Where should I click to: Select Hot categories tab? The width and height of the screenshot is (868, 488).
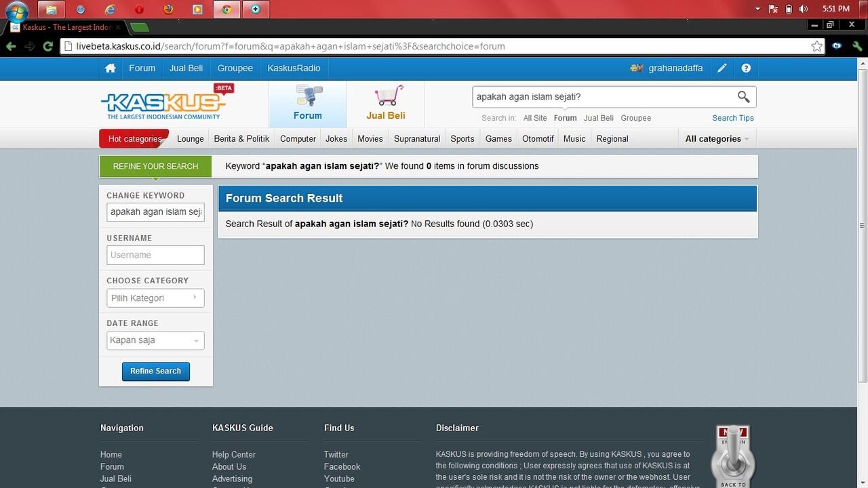click(x=134, y=139)
